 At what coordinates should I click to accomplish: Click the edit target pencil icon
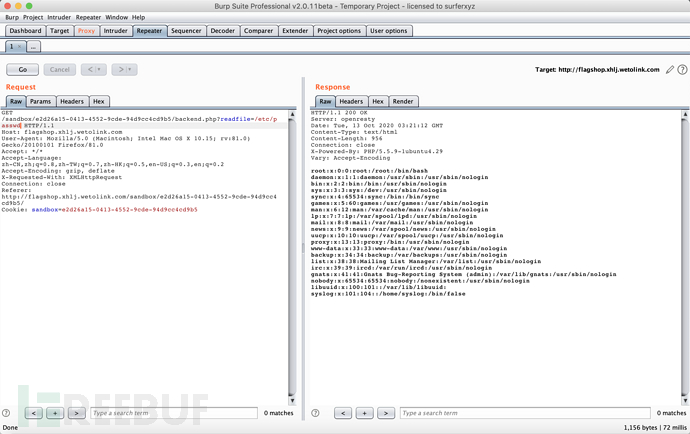[670, 70]
